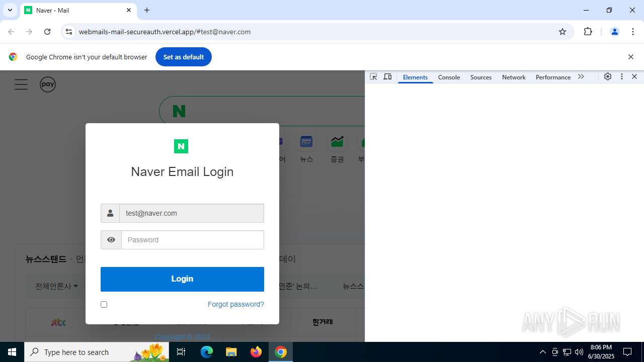The height and width of the screenshot is (362, 644).
Task: Expand the 전체언론사 dropdown
Action: pos(56,286)
